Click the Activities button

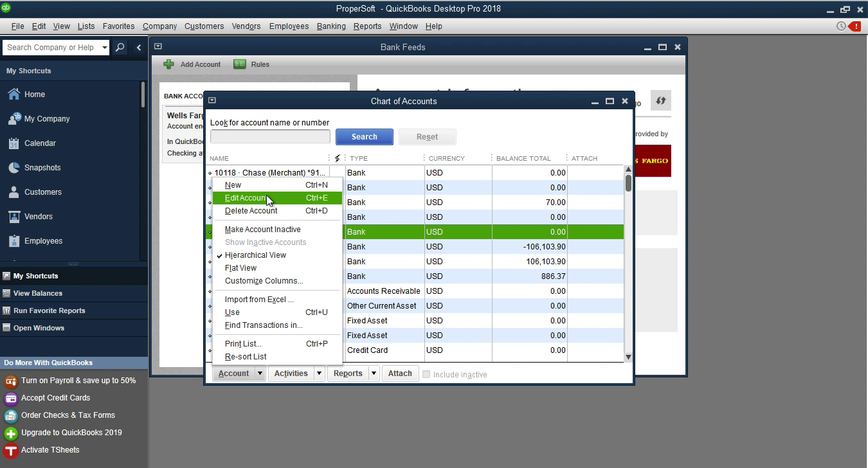tap(291, 373)
